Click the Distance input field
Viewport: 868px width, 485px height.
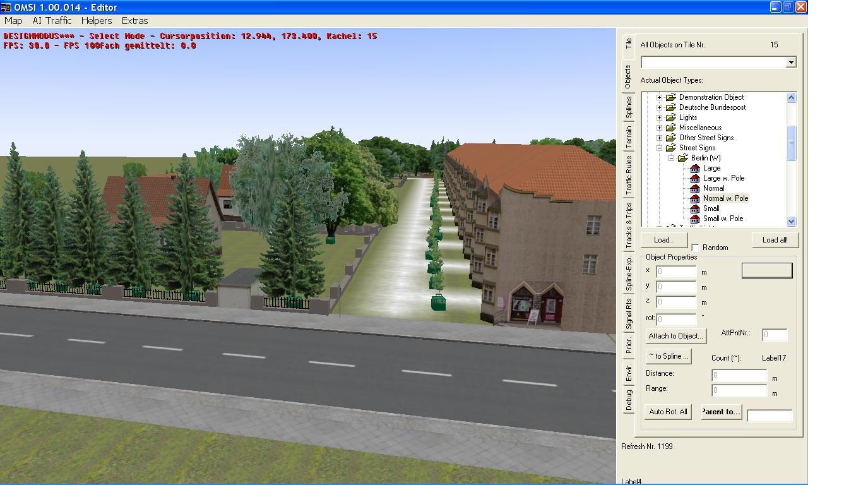pos(739,375)
